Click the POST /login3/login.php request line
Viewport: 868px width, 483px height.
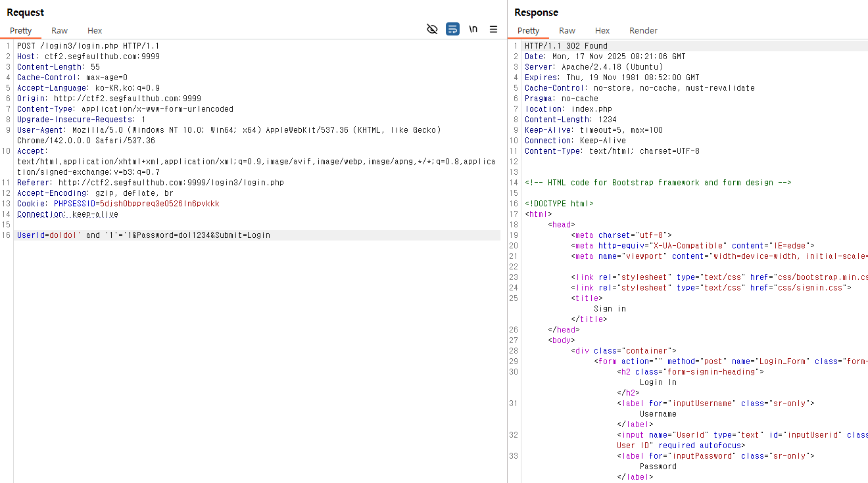click(x=88, y=46)
